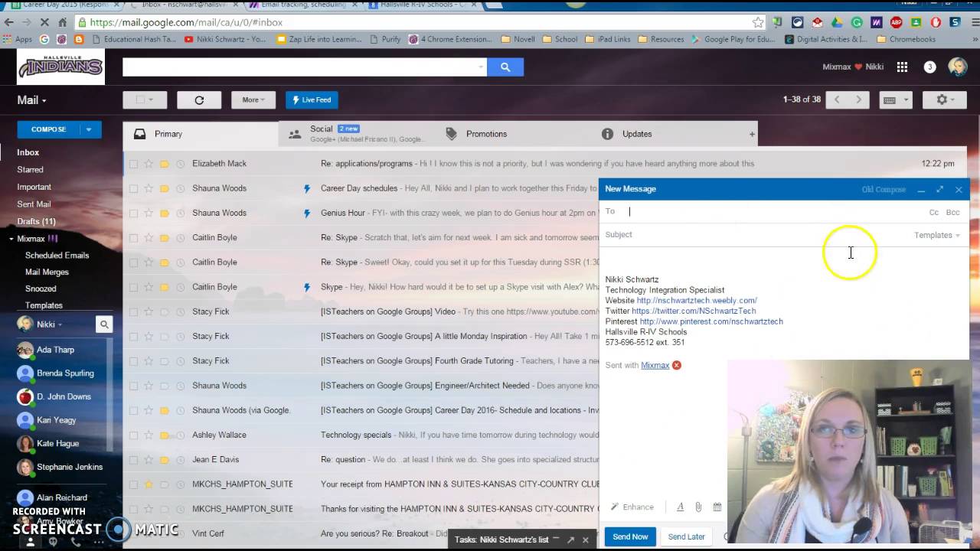Viewport: 980px width, 551px height.
Task: Click the Adblock Plus extension icon
Action: [x=896, y=22]
